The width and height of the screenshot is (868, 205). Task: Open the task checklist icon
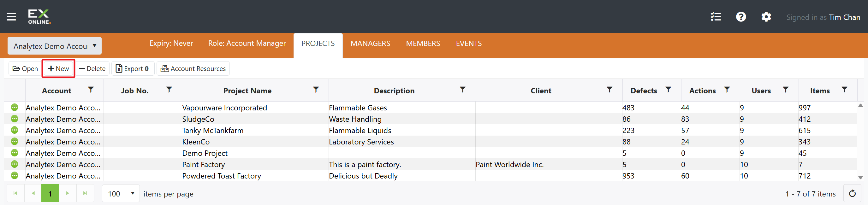tap(716, 17)
